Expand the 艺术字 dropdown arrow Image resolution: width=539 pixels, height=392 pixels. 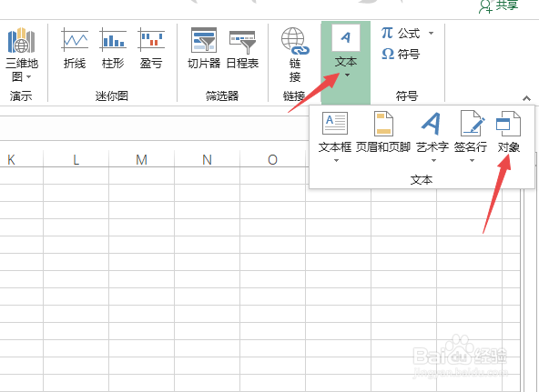click(x=433, y=160)
